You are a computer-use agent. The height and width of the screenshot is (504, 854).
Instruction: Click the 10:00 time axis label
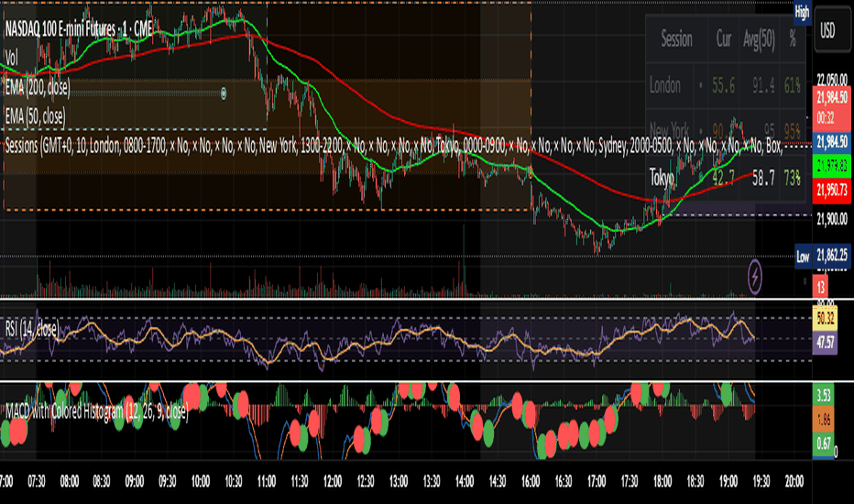(x=201, y=481)
